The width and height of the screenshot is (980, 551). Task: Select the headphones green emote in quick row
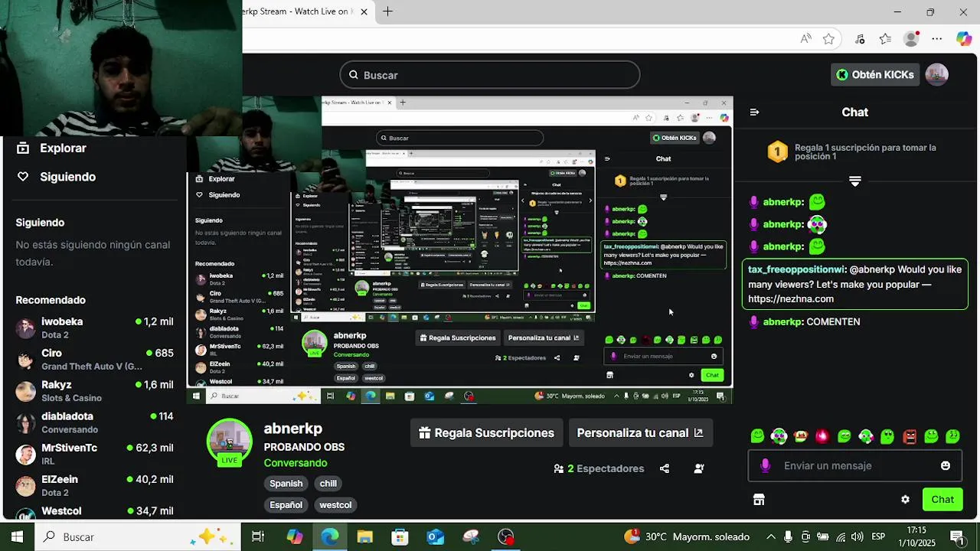tap(779, 436)
